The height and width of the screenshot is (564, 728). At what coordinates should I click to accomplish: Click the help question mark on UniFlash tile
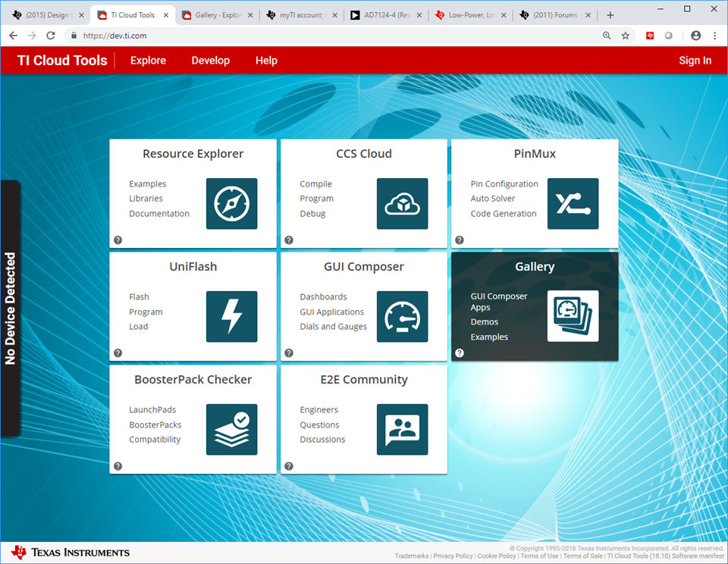click(x=118, y=352)
